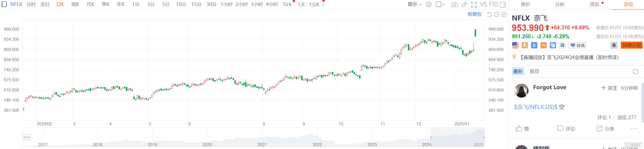
Task: Switch to 多日 multi-day chart
Action: coord(45,4)
